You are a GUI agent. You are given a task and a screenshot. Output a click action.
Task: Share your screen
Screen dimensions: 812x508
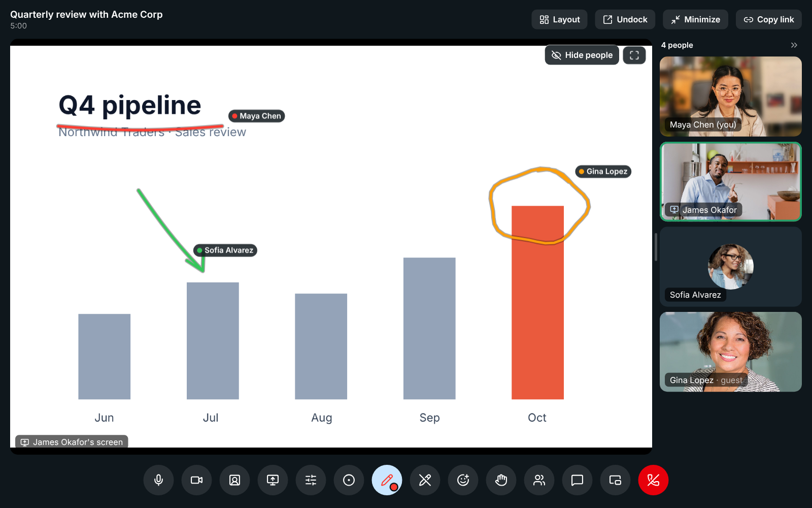(x=273, y=480)
